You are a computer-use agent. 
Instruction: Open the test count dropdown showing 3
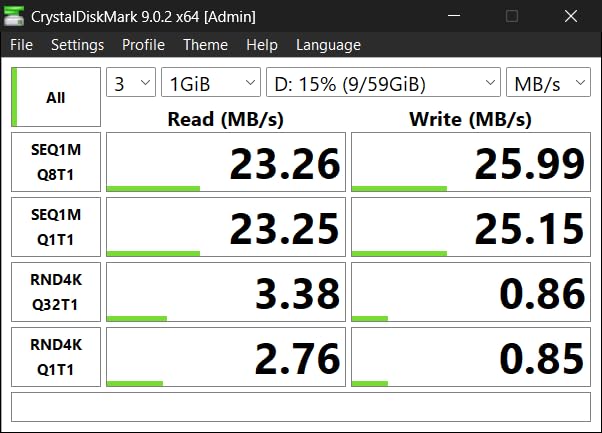coord(131,82)
